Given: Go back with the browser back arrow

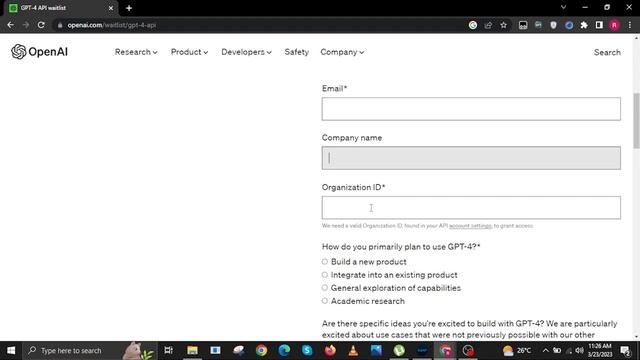Looking at the screenshot, I should (10, 25).
